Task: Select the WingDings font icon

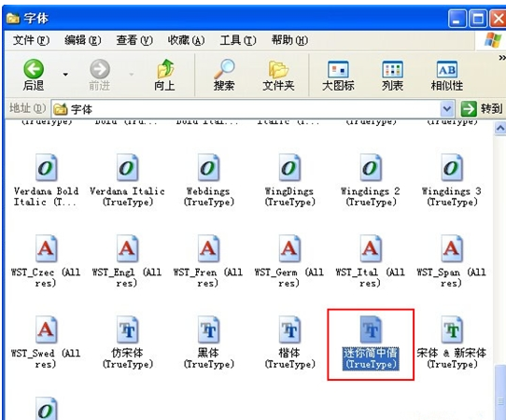Action: click(289, 167)
